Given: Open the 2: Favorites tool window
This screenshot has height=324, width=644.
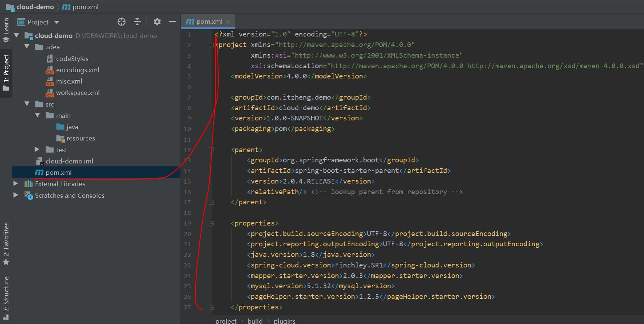Looking at the screenshot, I should pyautogui.click(x=6, y=244).
